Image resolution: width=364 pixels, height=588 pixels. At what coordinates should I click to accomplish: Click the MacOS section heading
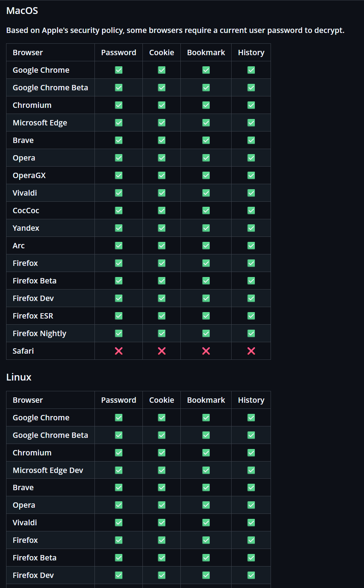point(22,11)
